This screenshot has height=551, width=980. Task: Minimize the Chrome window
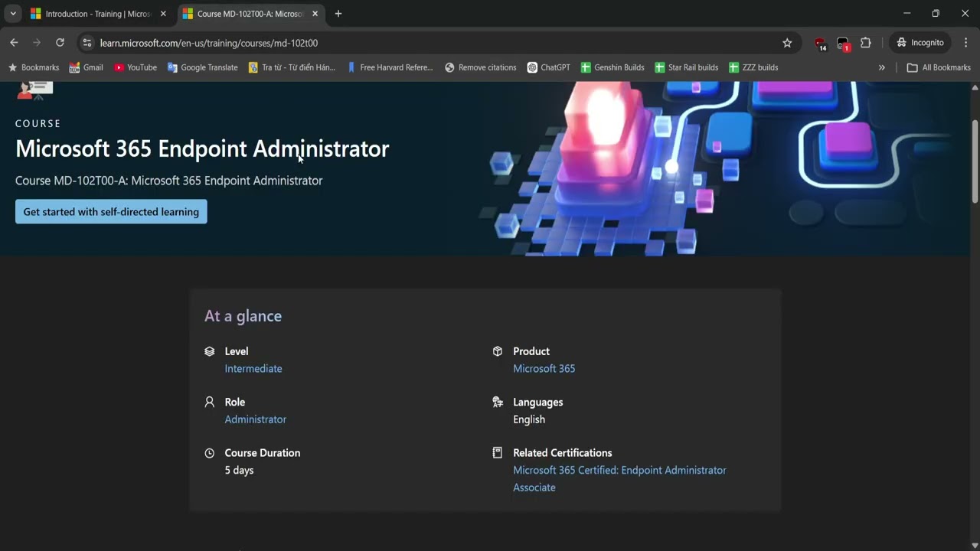[906, 14]
